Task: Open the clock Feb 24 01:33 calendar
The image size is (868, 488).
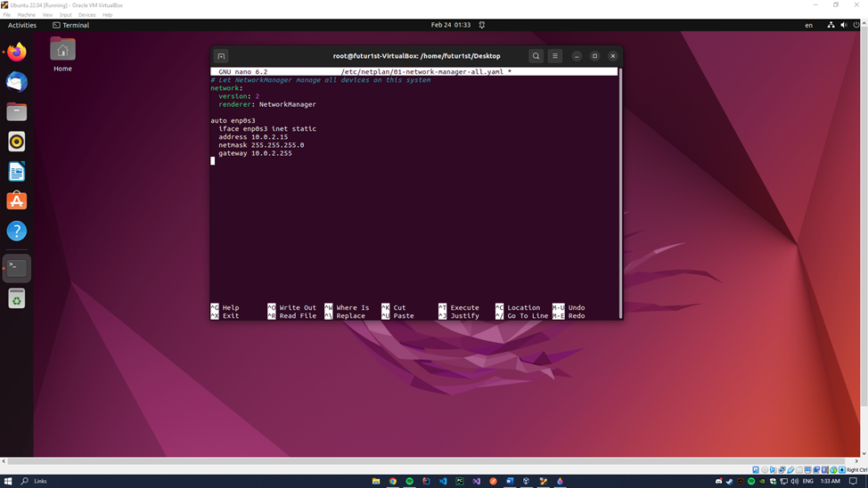Action: pos(451,25)
